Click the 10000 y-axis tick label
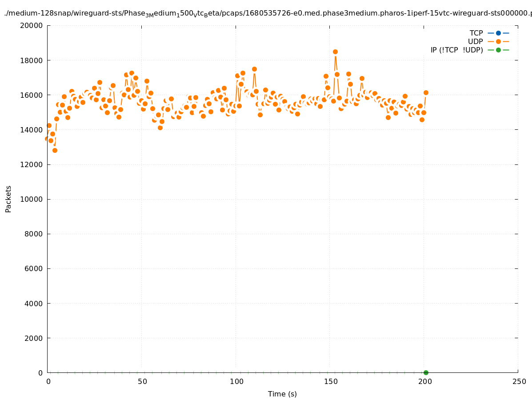Screen dimensions: 532x400 point(32,199)
